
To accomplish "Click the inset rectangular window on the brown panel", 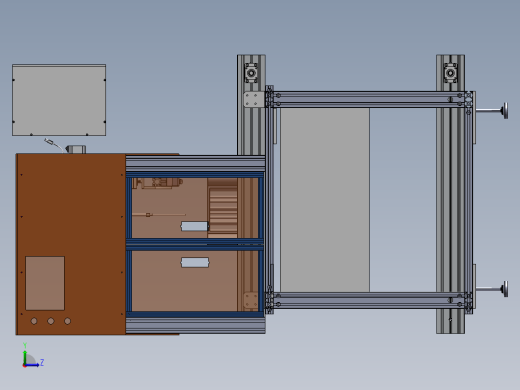I will tap(45, 283).
